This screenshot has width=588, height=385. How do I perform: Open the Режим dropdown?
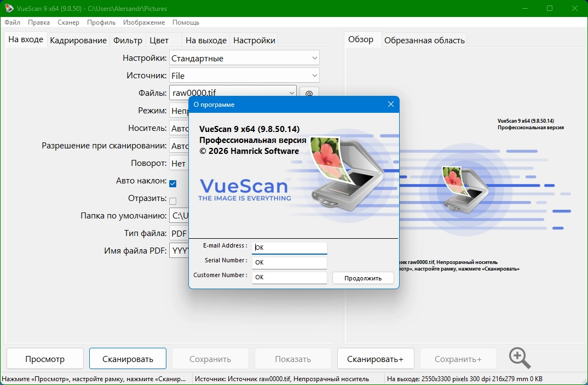click(x=179, y=111)
